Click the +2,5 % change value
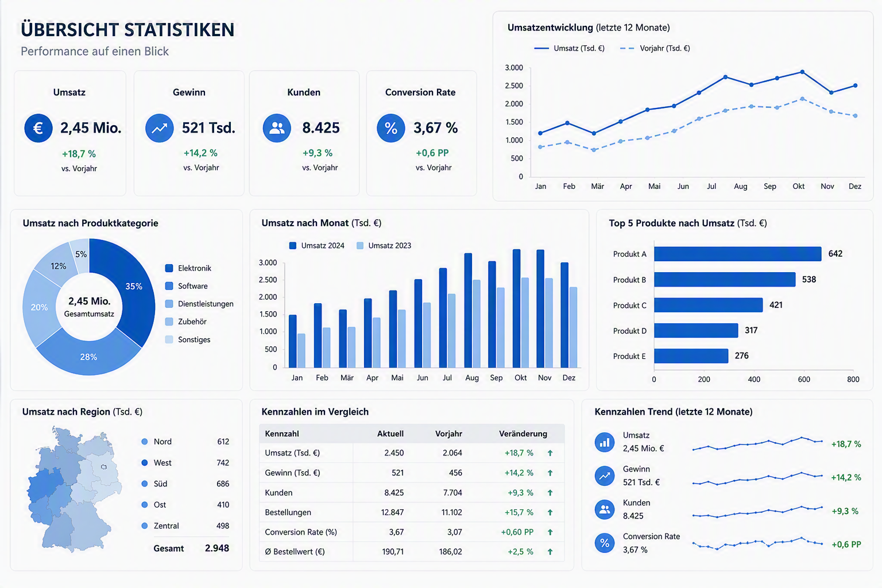The width and height of the screenshot is (882, 588). 520,552
